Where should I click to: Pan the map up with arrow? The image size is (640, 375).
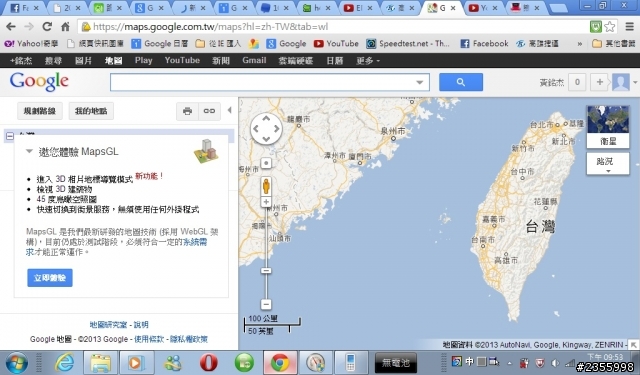pos(266,118)
